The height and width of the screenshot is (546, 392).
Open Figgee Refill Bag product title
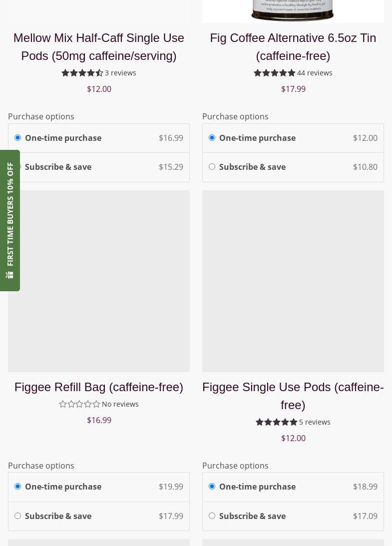(x=99, y=387)
